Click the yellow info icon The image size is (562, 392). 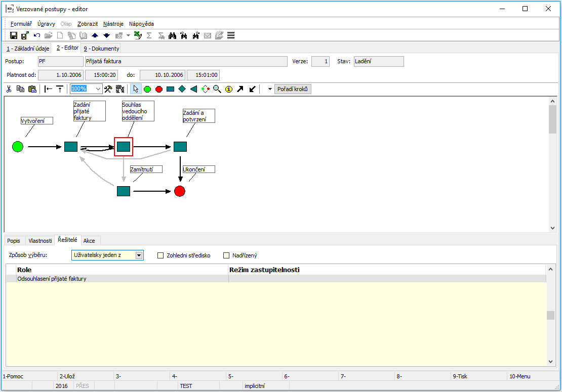tap(229, 89)
